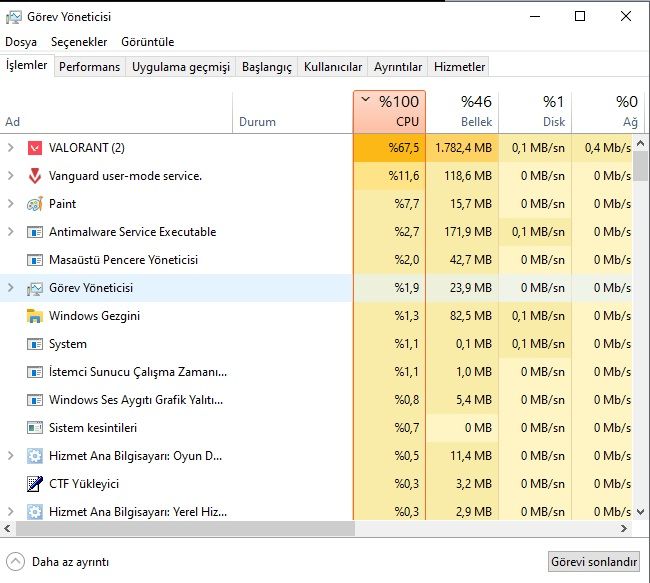Switch to the Hizmetler tab
650x583 pixels.
pyautogui.click(x=459, y=67)
